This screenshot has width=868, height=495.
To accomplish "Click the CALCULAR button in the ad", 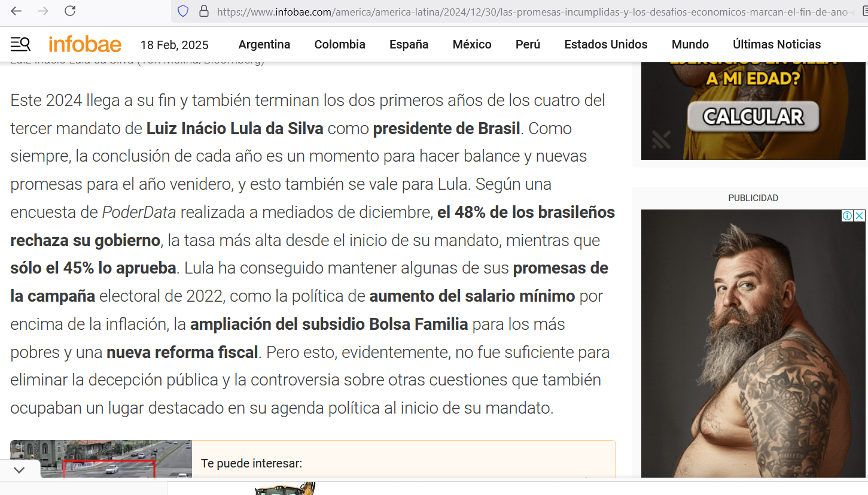I will pyautogui.click(x=753, y=117).
